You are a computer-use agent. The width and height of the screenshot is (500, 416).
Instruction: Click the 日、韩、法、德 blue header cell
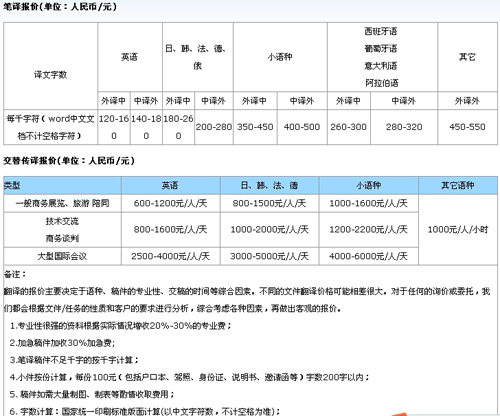(x=269, y=186)
